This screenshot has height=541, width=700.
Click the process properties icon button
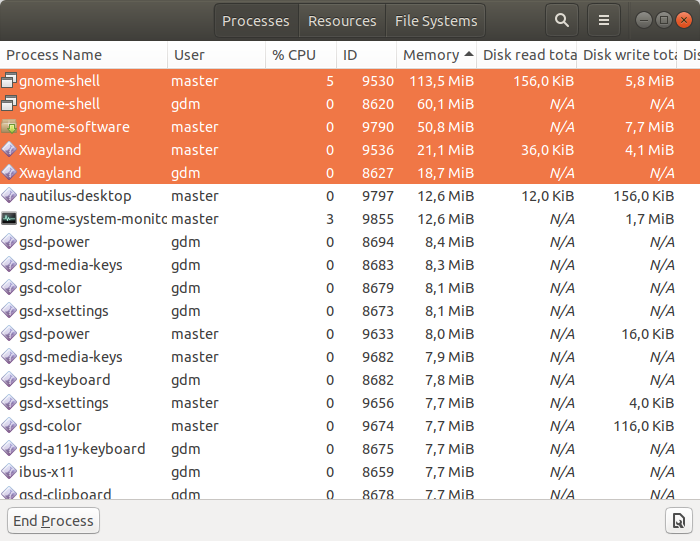[x=678, y=520]
